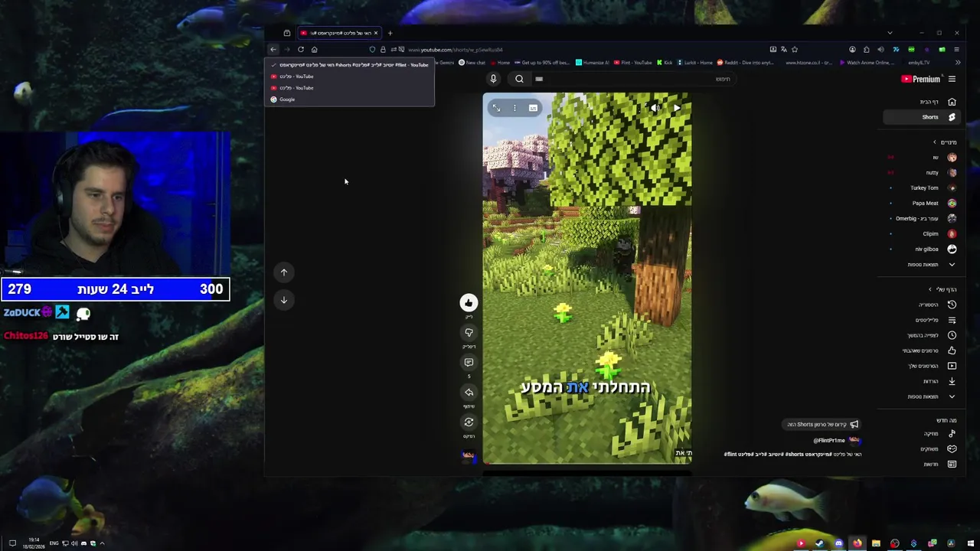Open Liked videos in sidebar
This screenshot has width=980, height=551.
[923, 350]
